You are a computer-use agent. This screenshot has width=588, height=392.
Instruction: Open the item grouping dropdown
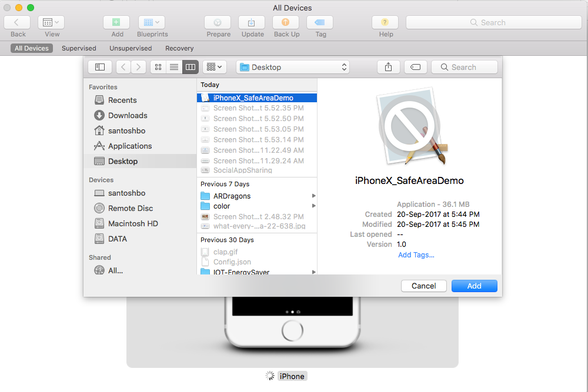(215, 67)
